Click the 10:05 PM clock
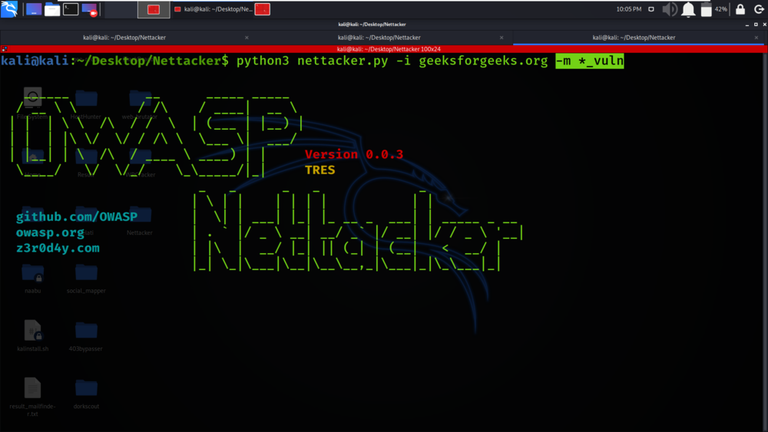768x432 pixels. (628, 9)
